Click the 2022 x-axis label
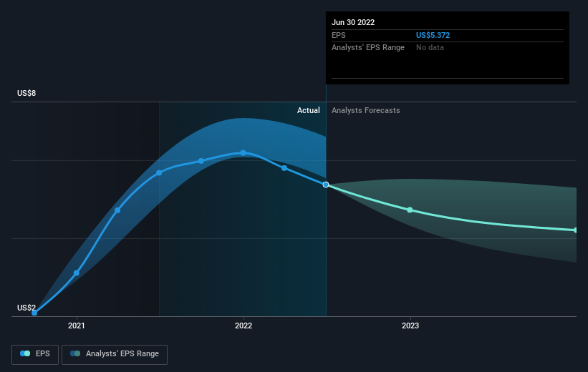The height and width of the screenshot is (372, 588). point(244,325)
